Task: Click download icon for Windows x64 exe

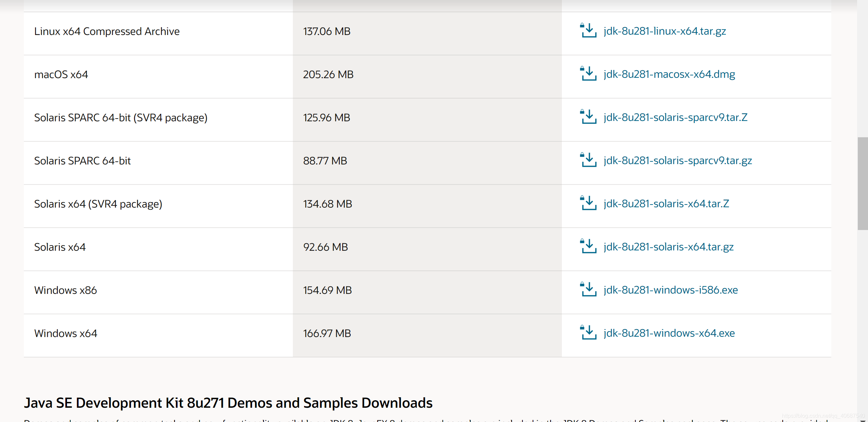Action: click(588, 333)
